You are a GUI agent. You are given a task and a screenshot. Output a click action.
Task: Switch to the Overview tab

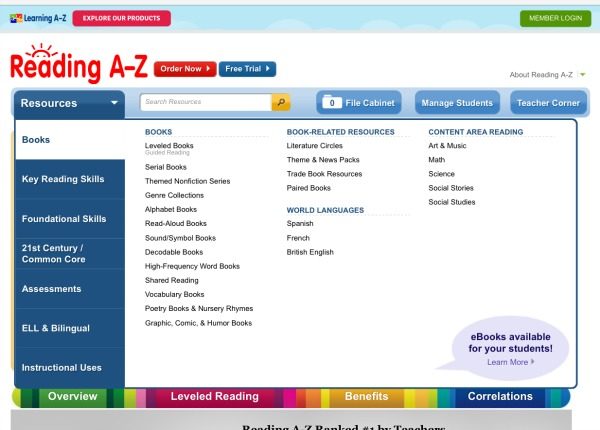coord(72,396)
